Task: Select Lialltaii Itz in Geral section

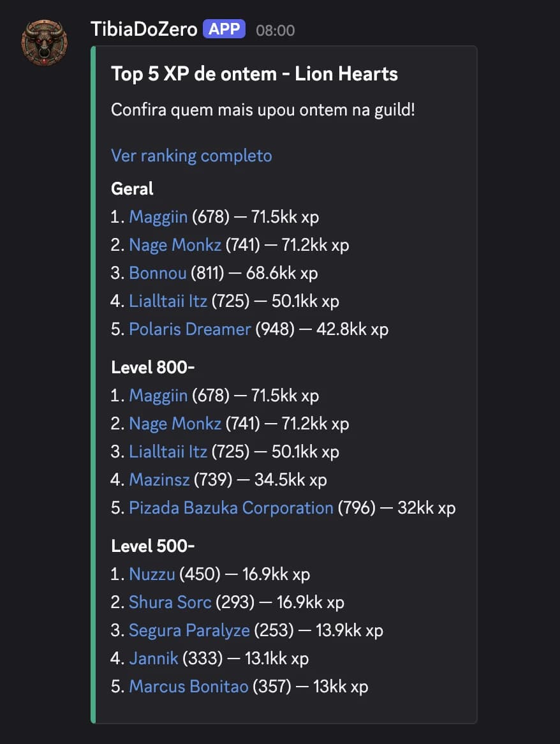Action: pyautogui.click(x=167, y=301)
